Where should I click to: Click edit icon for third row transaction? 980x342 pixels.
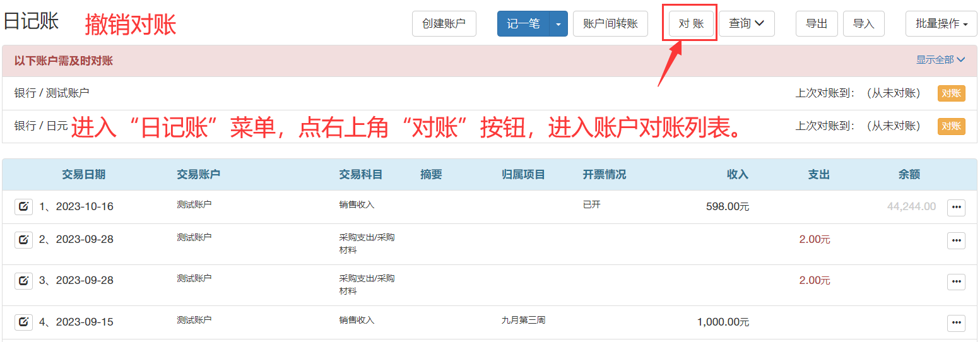(23, 281)
